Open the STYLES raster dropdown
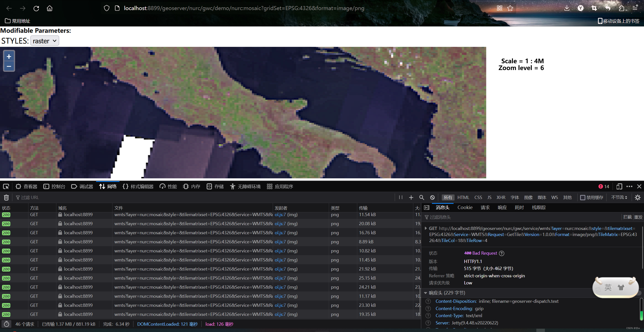The image size is (644, 332). click(x=45, y=41)
